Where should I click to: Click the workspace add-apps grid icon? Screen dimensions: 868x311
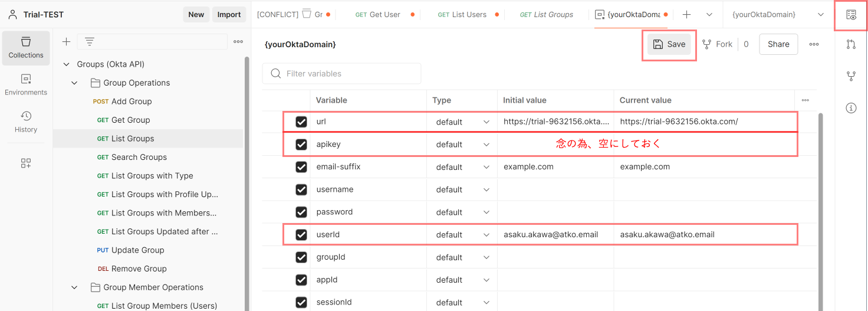[x=25, y=163]
